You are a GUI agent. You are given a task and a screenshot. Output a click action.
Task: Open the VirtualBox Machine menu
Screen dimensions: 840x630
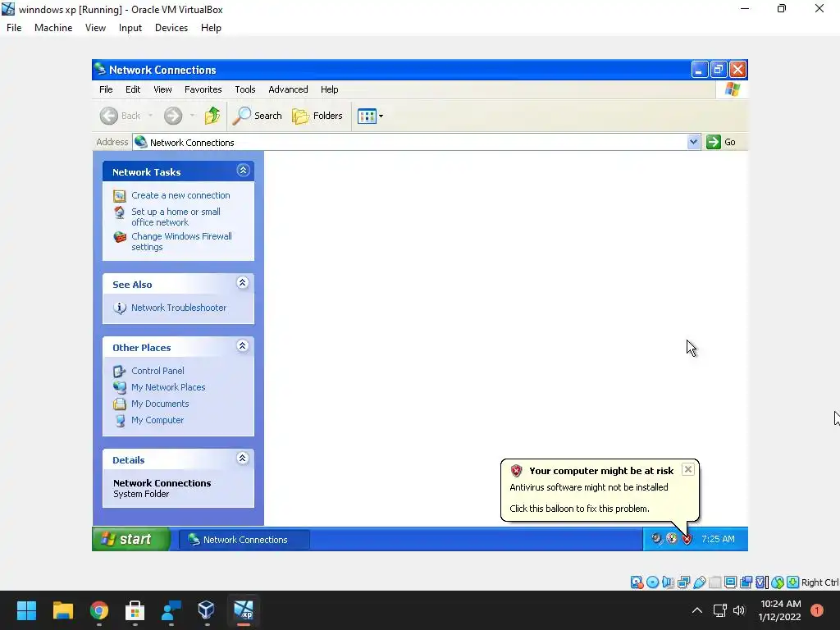pyautogui.click(x=53, y=28)
